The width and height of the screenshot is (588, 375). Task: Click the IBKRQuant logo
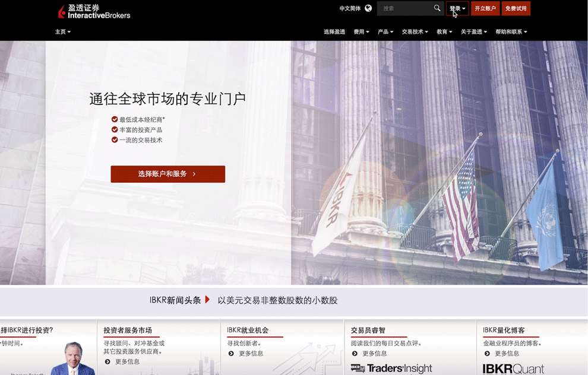pos(513,369)
